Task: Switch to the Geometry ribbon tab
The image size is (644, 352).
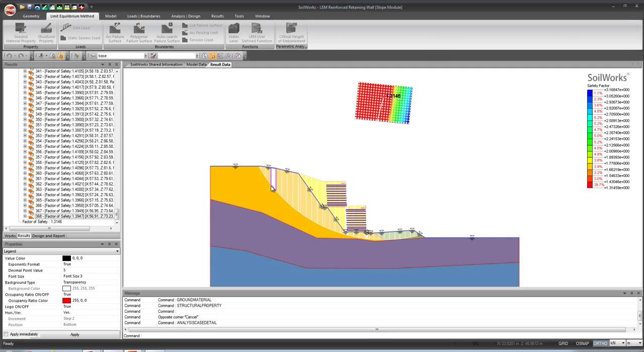Action: tap(31, 16)
